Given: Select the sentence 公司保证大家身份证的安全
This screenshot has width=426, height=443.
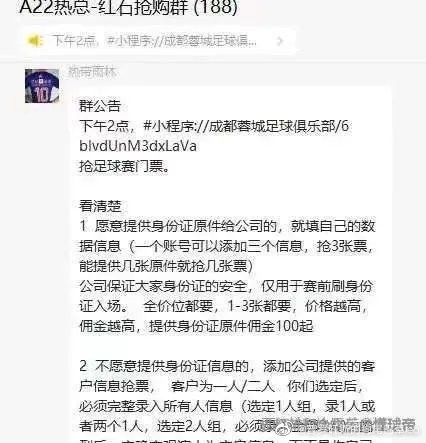Looking at the screenshot, I should (x=163, y=286).
